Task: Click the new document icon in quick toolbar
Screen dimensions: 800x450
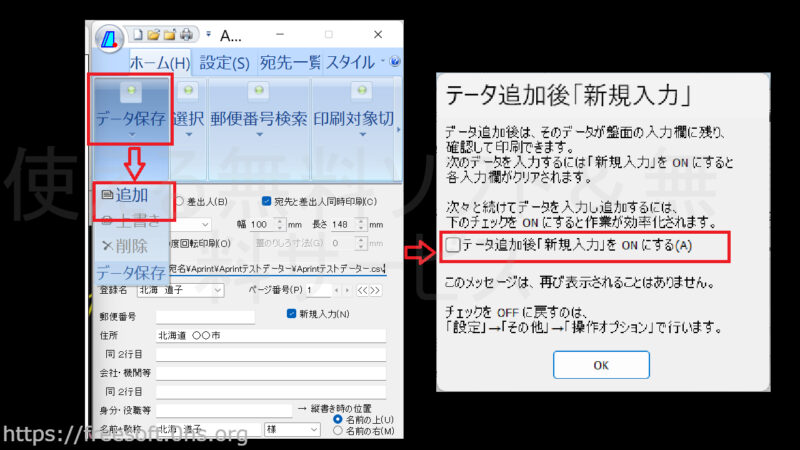Action: (x=138, y=35)
